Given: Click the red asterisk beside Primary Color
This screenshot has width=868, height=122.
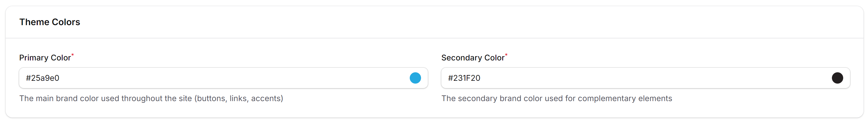Looking at the screenshot, I should (72, 55).
